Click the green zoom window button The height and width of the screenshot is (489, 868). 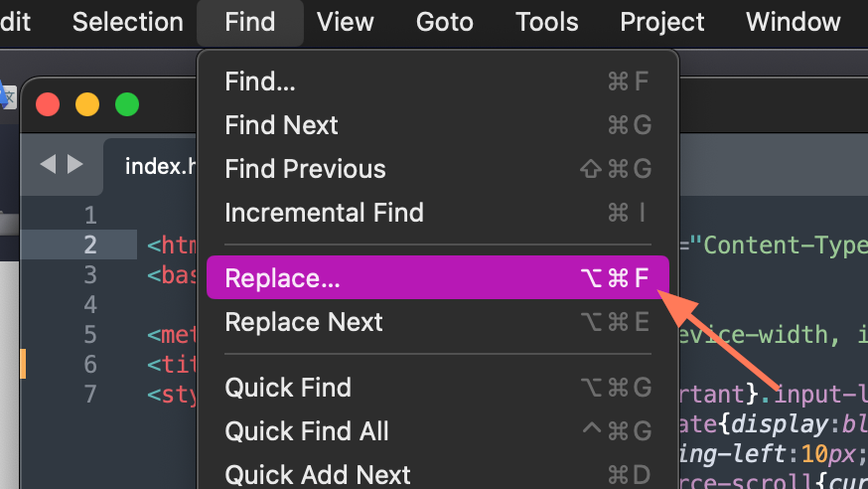tap(127, 104)
